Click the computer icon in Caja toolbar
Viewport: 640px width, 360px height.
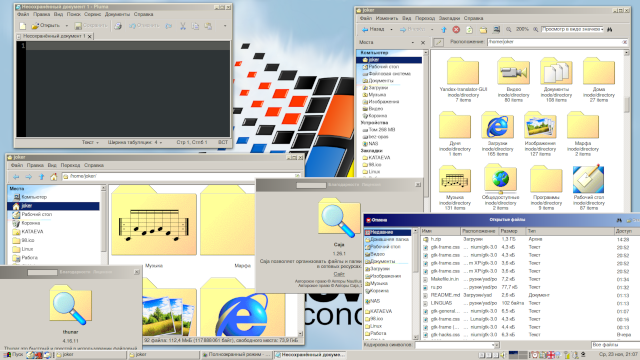click(496, 29)
